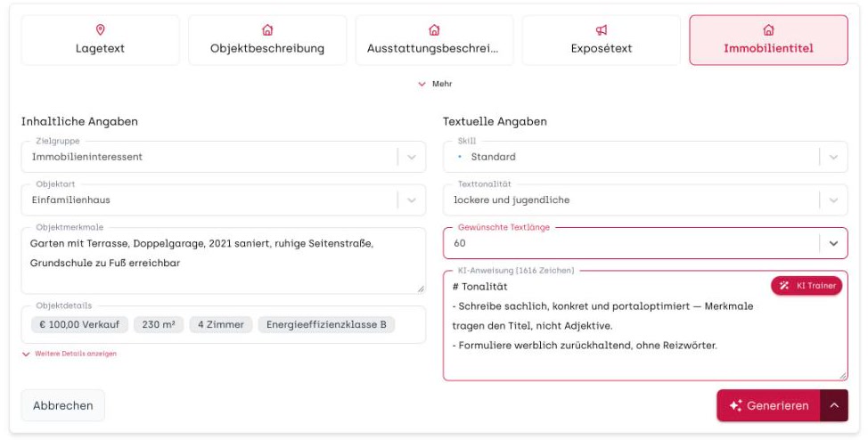Image resolution: width=868 pixels, height=440 pixels.
Task: Click the 230 m² chip
Action: click(x=159, y=324)
